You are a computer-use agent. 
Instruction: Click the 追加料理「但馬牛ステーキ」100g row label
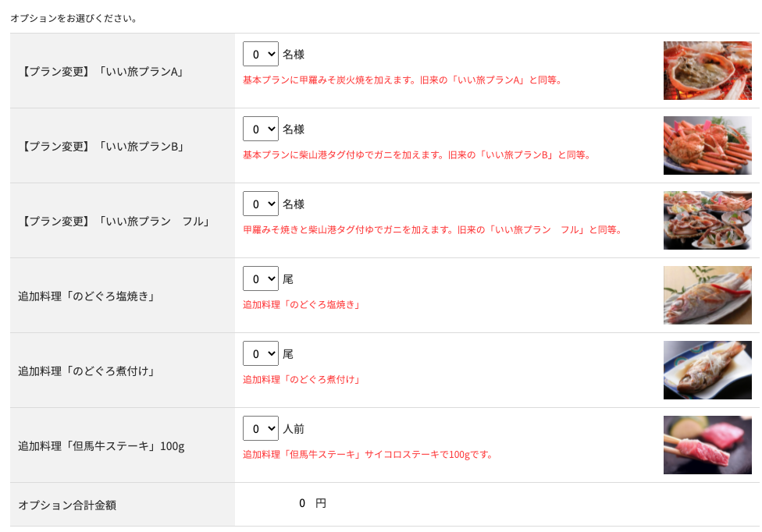pos(101,445)
